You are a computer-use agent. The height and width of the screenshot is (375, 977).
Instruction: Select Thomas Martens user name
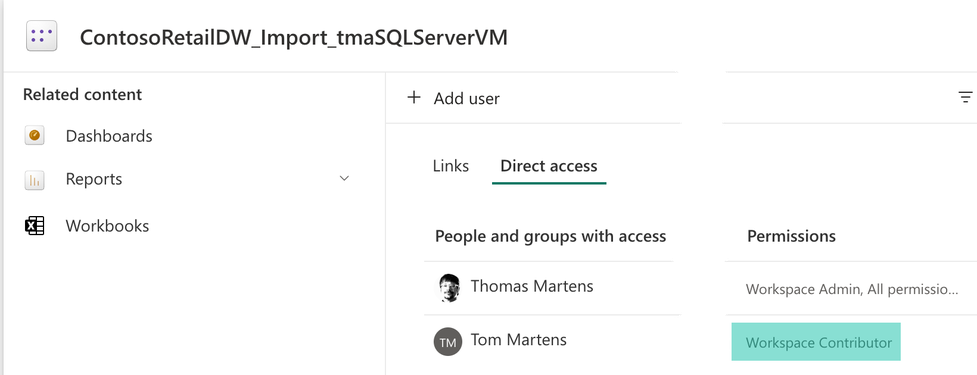(531, 286)
